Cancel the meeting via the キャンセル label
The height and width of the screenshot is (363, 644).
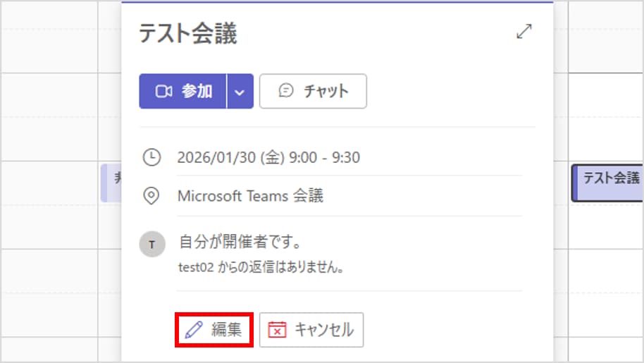coord(323,330)
